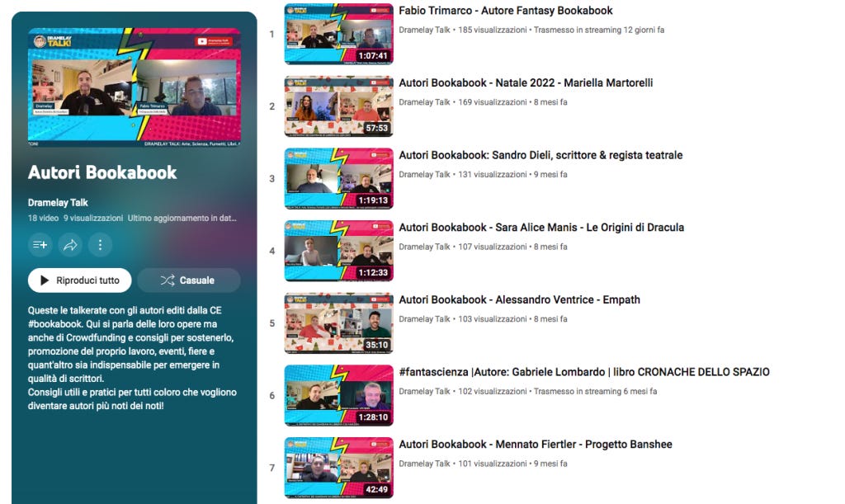Open Mennato Fiertler video thumbnail
The height and width of the screenshot is (504, 845).
pyautogui.click(x=339, y=468)
